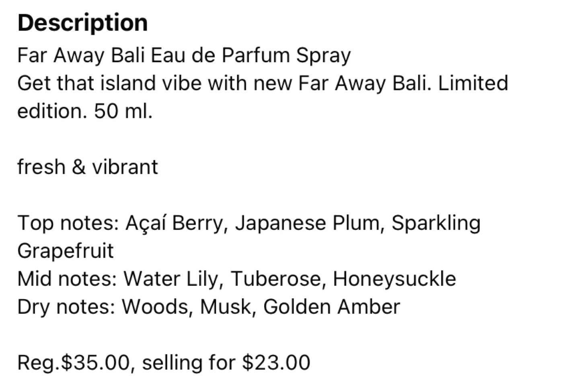Click the "Honeysuckle" note
This screenshot has width=579, height=392.
tap(394, 279)
